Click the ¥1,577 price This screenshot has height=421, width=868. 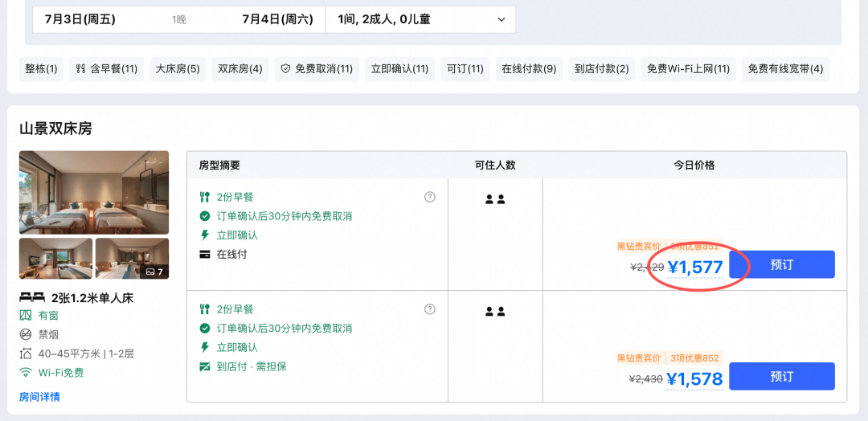point(694,268)
